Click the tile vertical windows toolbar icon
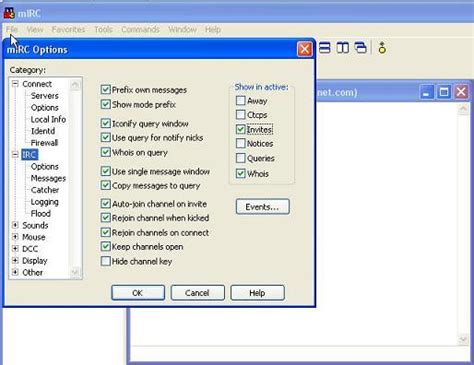Screen dimensions: 474x365 (343, 48)
